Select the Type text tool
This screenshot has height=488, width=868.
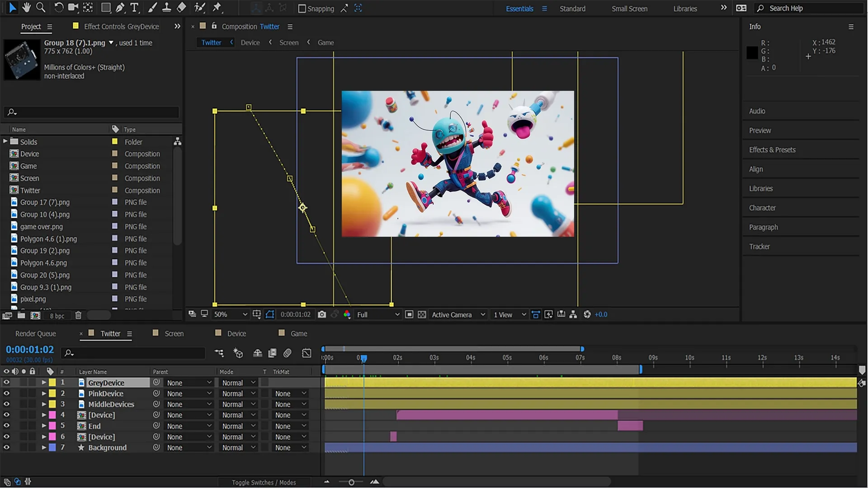click(134, 8)
